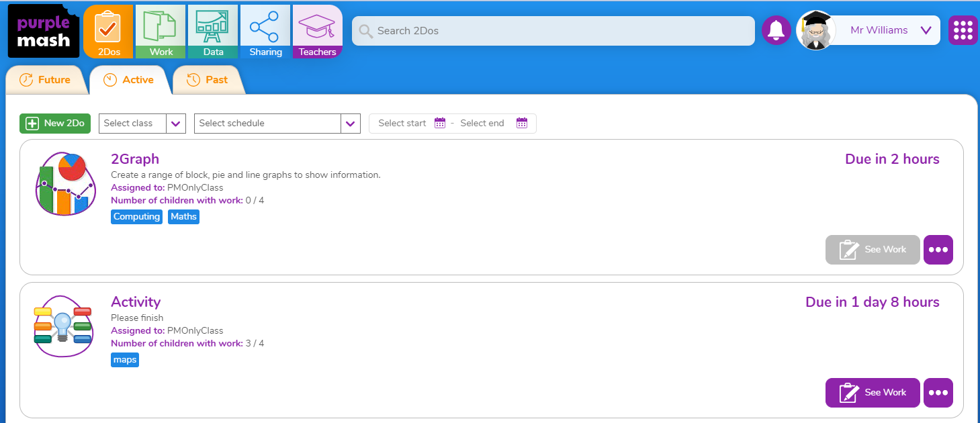Viewport: 980px width, 423px height.
Task: Switch to the Active tab
Action: click(129, 80)
